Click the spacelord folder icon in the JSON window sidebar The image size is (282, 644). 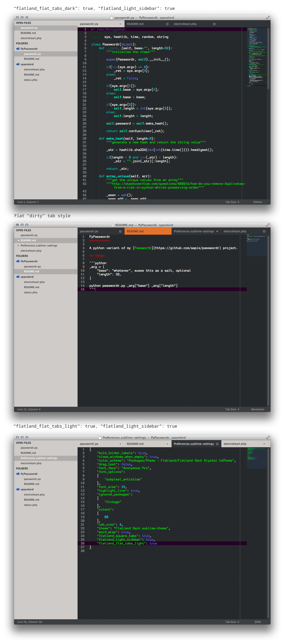[18, 490]
